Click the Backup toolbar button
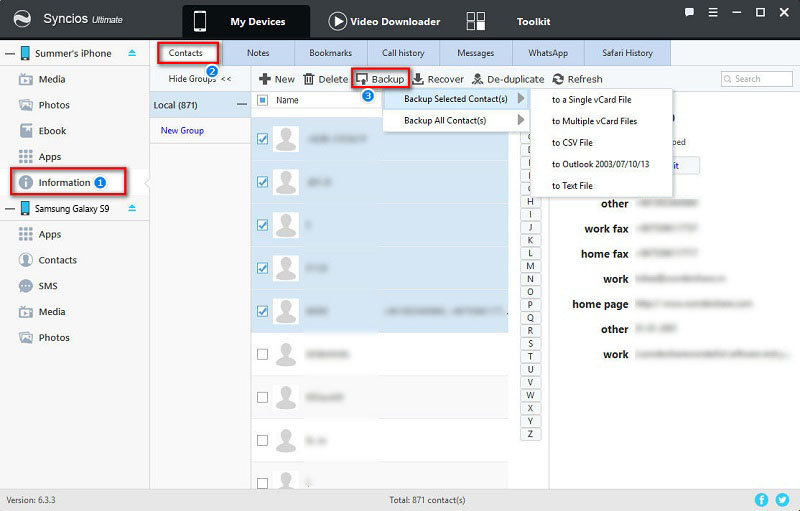800x511 pixels. (380, 79)
